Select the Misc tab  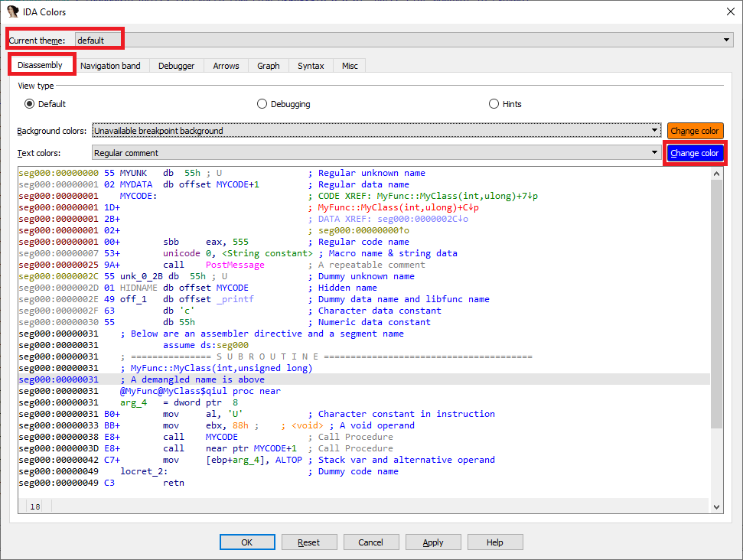[349, 65]
